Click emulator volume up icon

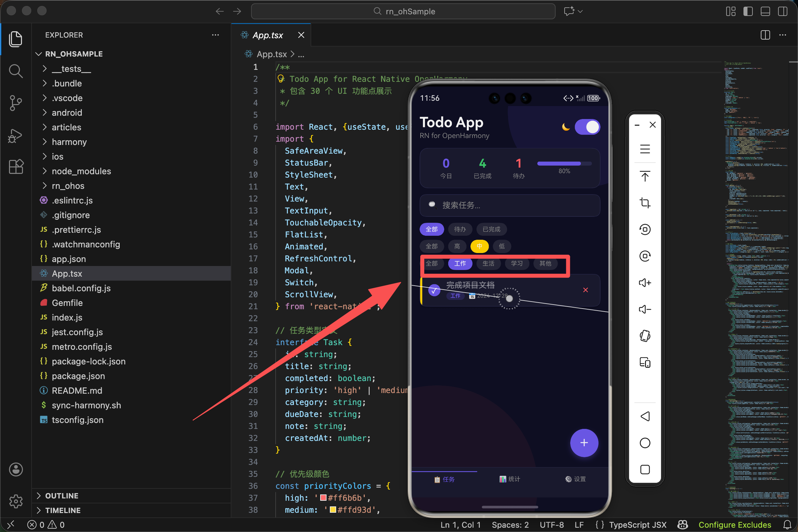(x=645, y=283)
